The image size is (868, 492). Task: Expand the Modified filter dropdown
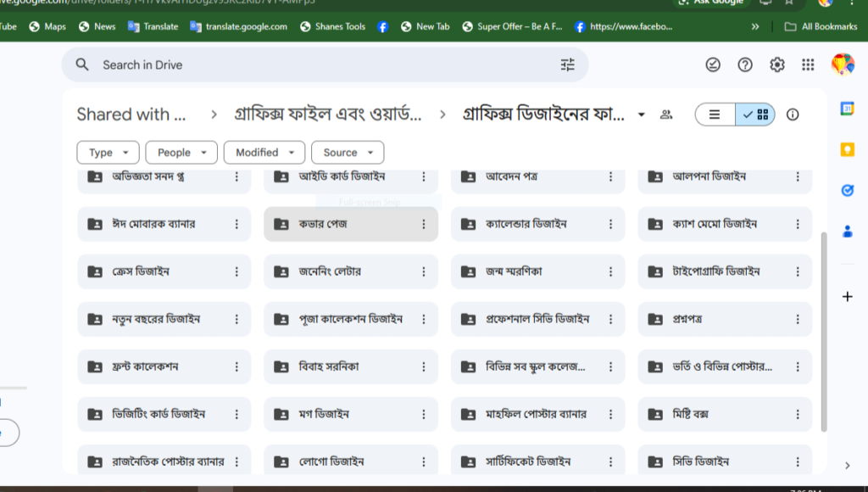(264, 153)
